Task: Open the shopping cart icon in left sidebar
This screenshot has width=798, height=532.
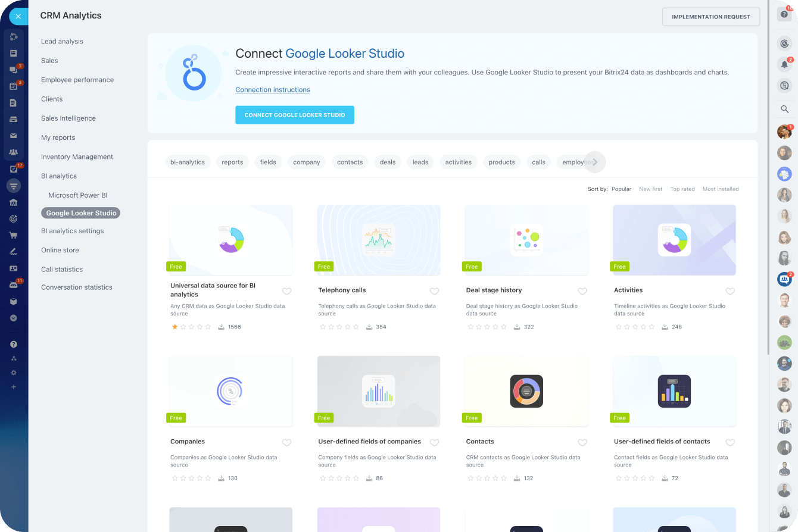Action: tap(13, 235)
